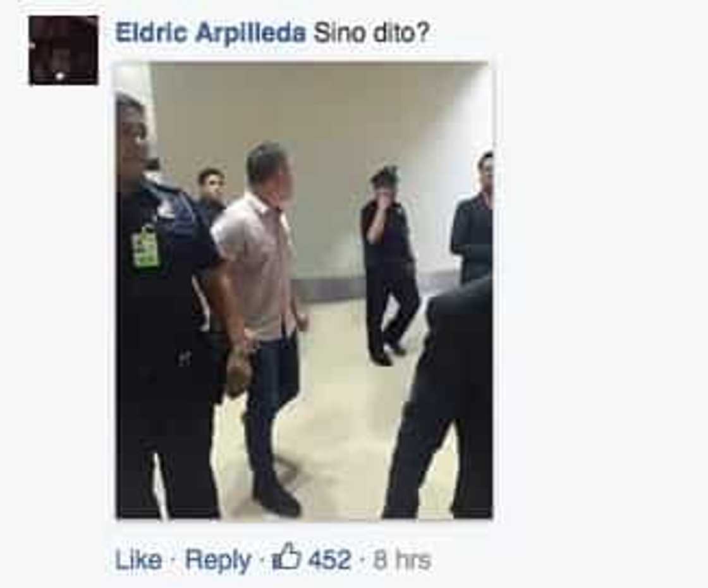The height and width of the screenshot is (588, 708).
Task: Click the word 'dito?' in comment
Action: (401, 33)
